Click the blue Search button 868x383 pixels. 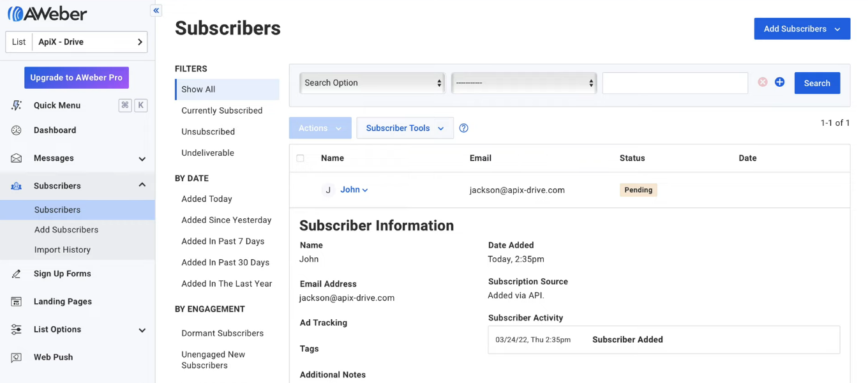817,83
